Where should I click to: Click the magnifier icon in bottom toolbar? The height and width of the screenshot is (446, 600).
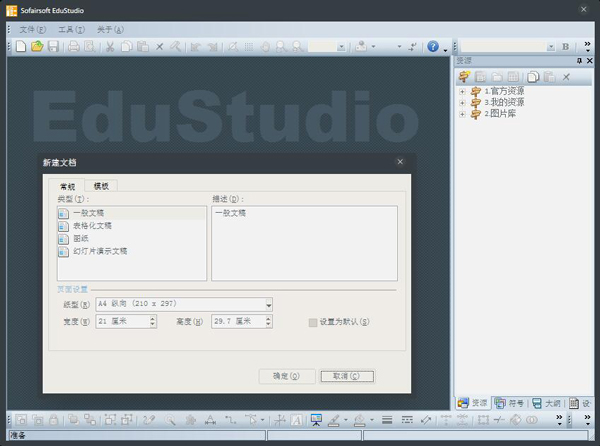pos(170,420)
